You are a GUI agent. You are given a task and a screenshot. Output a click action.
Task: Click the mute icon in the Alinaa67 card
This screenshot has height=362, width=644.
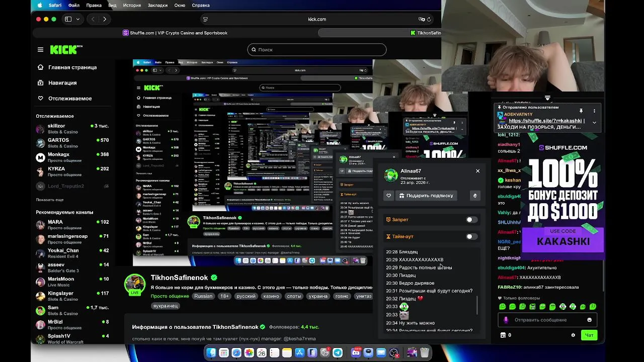coord(474,196)
